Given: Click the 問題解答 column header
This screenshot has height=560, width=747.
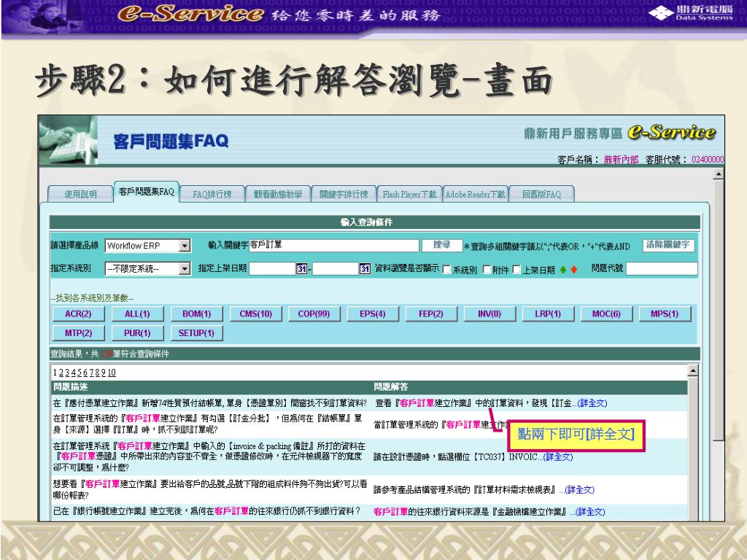Looking at the screenshot, I should pos(391,386).
